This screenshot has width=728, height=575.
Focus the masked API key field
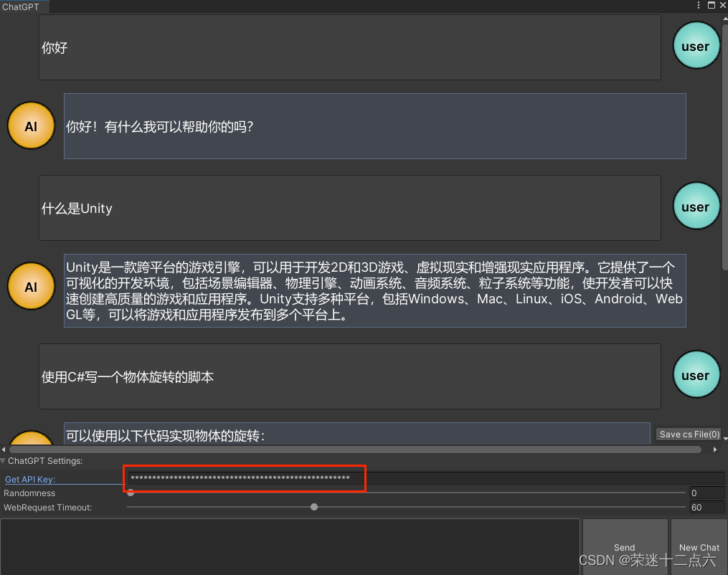click(426, 478)
